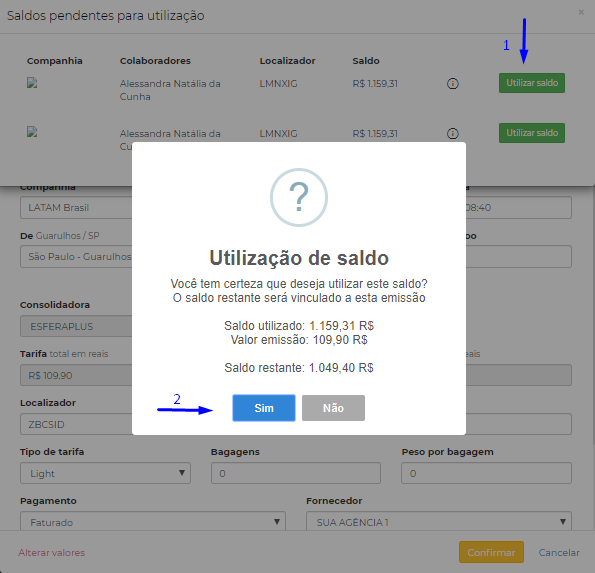The width and height of the screenshot is (595, 573).
Task: Confirm balance usage with Sim button
Action: [264, 408]
